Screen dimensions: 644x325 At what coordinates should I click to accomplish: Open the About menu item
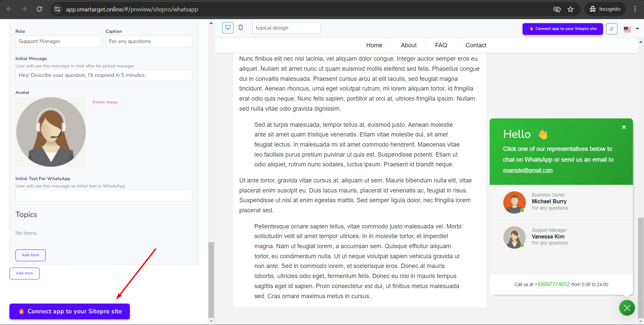[x=408, y=45]
